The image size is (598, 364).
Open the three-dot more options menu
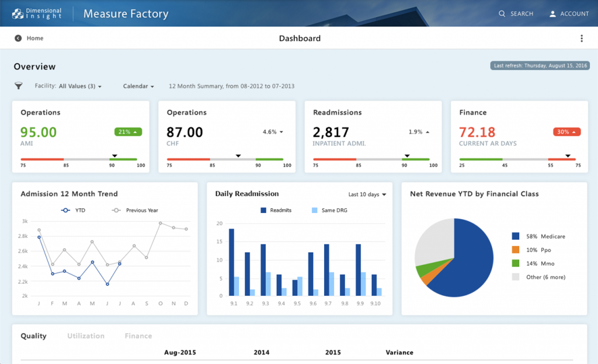(581, 38)
